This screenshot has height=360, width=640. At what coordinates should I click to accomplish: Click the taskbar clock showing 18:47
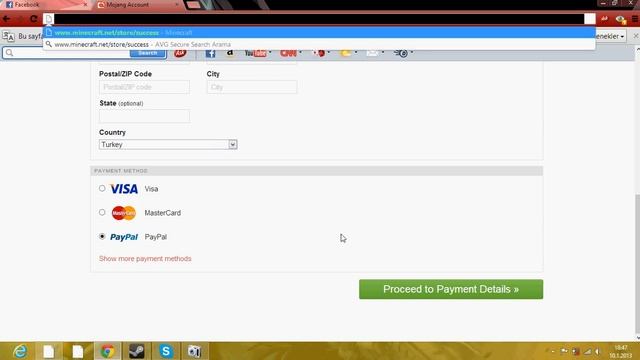[621, 351]
